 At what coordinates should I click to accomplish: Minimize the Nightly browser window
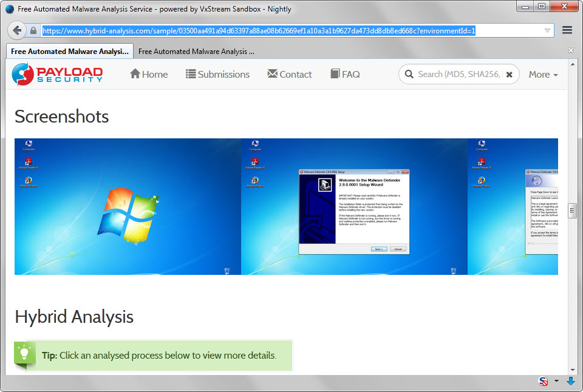click(525, 6)
